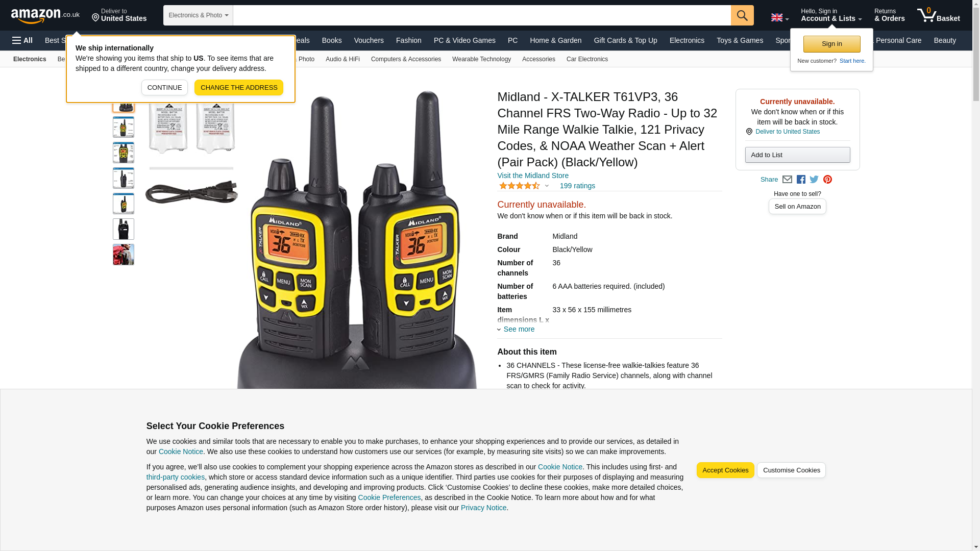Click the Customise Cookies button
The width and height of the screenshot is (980, 551).
coord(791,470)
